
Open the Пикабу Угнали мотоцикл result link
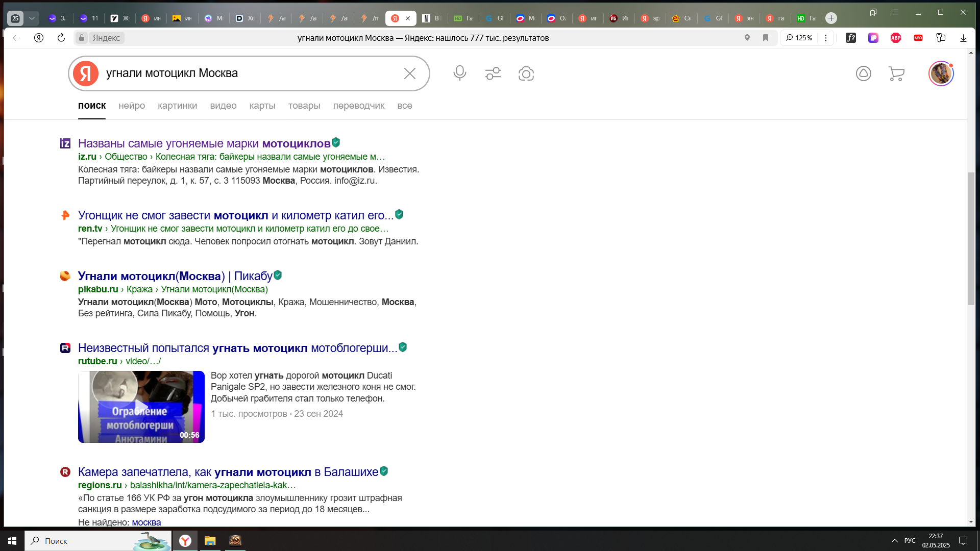(175, 276)
